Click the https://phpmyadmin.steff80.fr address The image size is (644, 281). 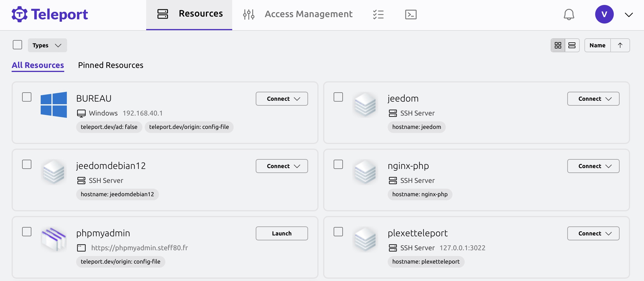[139, 248]
